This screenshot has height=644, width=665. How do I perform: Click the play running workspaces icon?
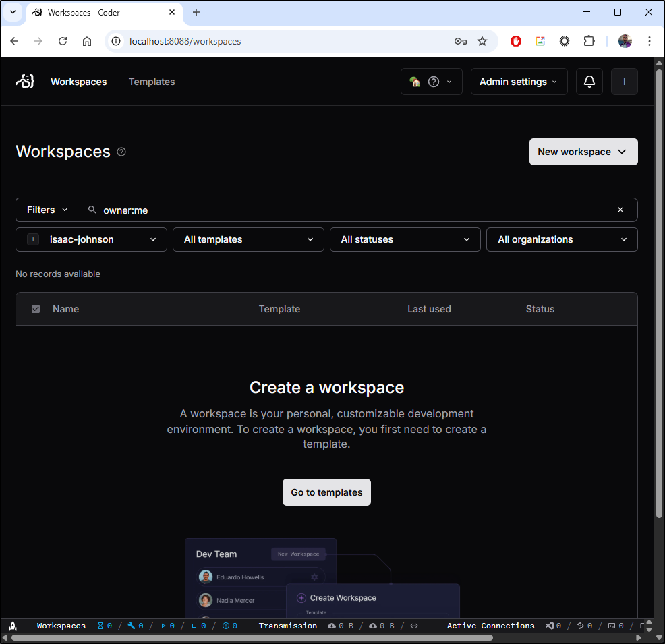163,626
